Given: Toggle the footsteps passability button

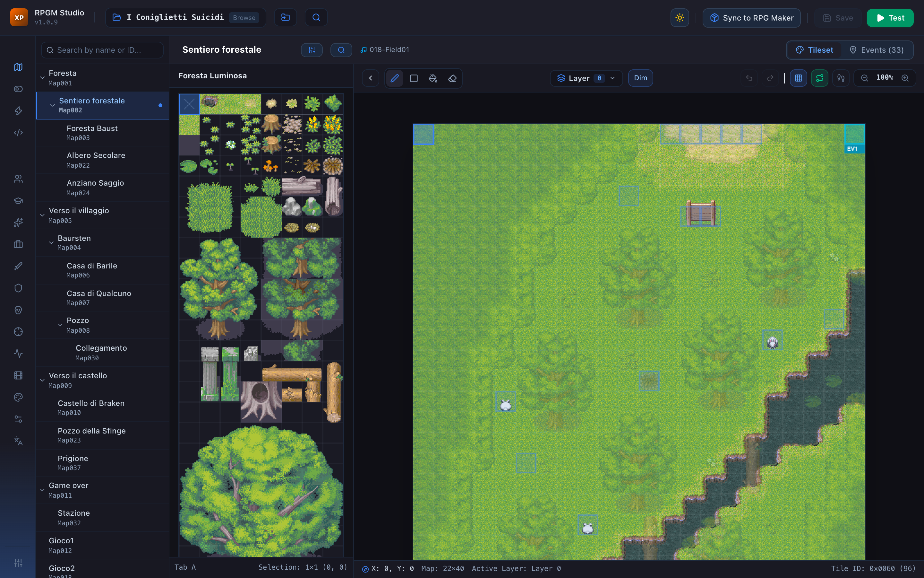Looking at the screenshot, I should pos(841,78).
